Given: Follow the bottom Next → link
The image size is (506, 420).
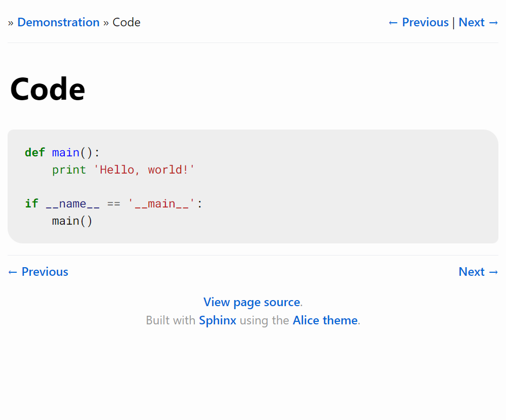Looking at the screenshot, I should [x=479, y=272].
